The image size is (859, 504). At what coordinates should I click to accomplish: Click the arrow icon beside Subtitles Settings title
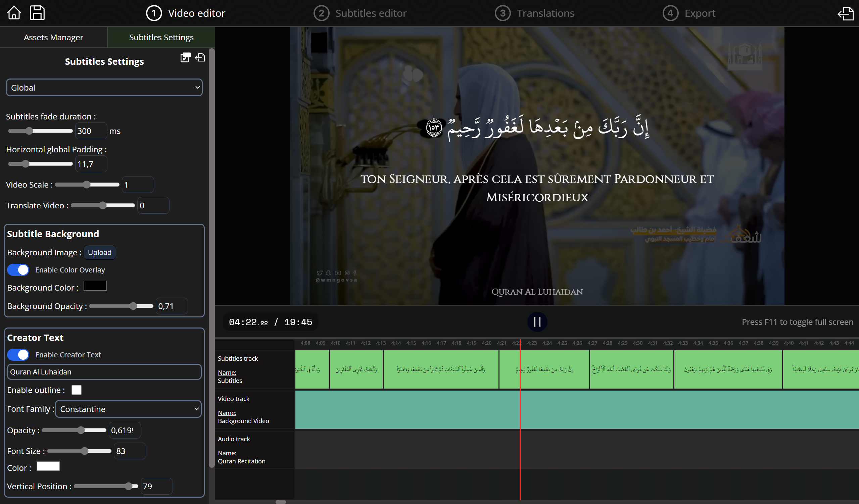pyautogui.click(x=200, y=57)
